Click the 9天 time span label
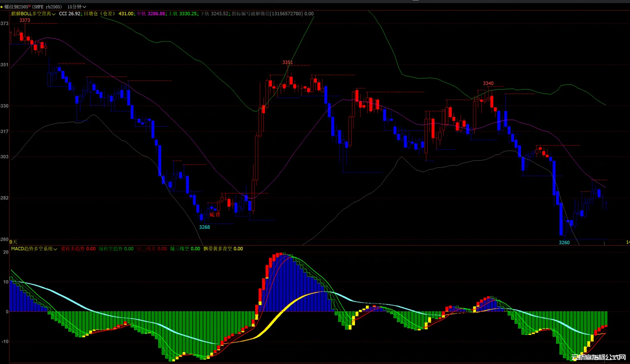This screenshot has width=630, height=364. tap(13, 242)
